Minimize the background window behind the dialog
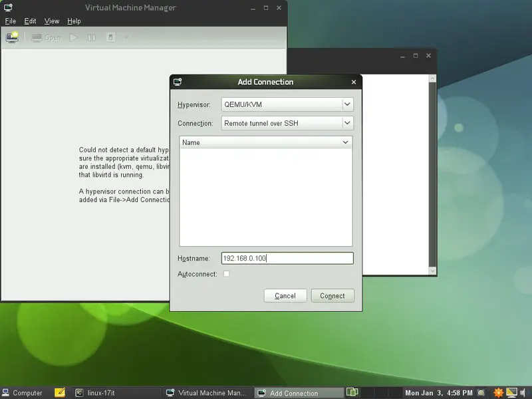The height and width of the screenshot is (399, 532). [403, 56]
